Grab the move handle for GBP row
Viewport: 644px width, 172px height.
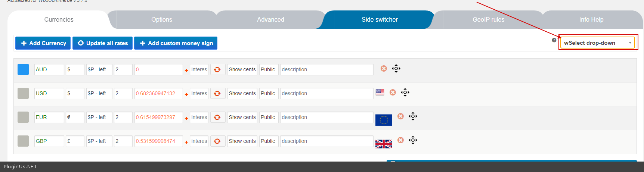[x=413, y=140]
